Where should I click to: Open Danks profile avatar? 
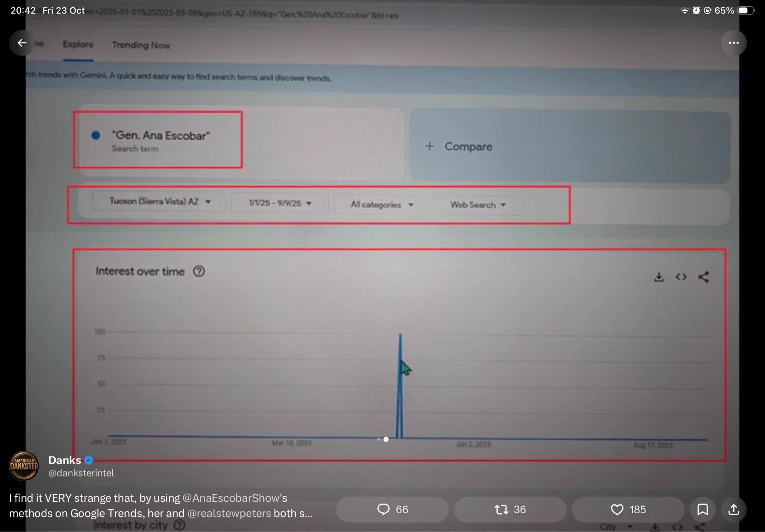pos(24,466)
